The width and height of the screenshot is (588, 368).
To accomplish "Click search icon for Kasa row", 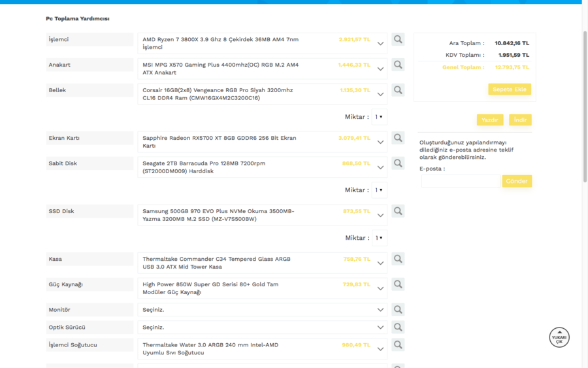I will [398, 259].
